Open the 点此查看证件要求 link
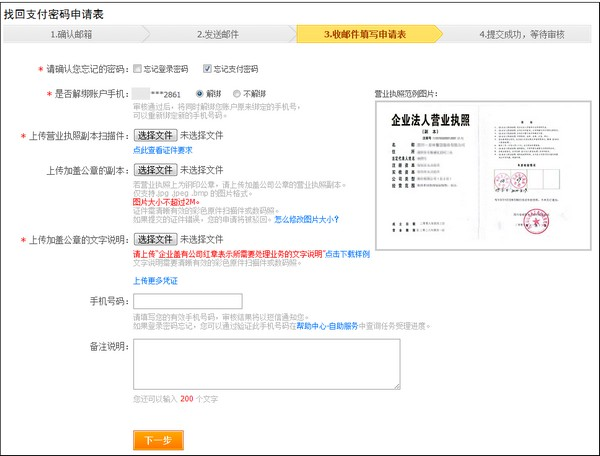The image size is (600, 456). [164, 149]
